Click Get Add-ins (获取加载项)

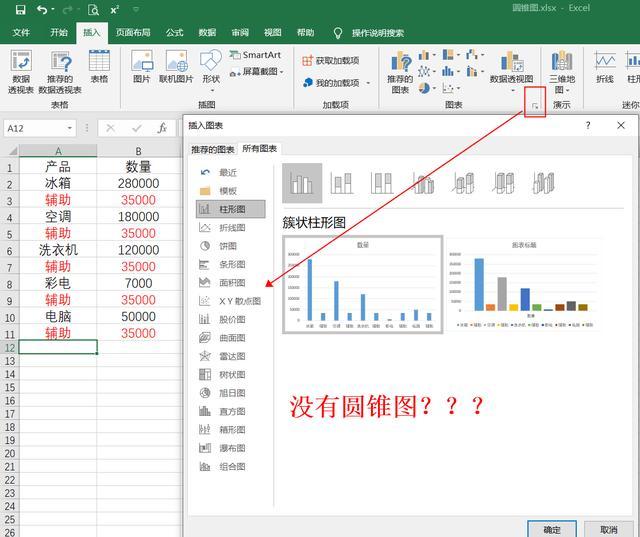(x=331, y=61)
